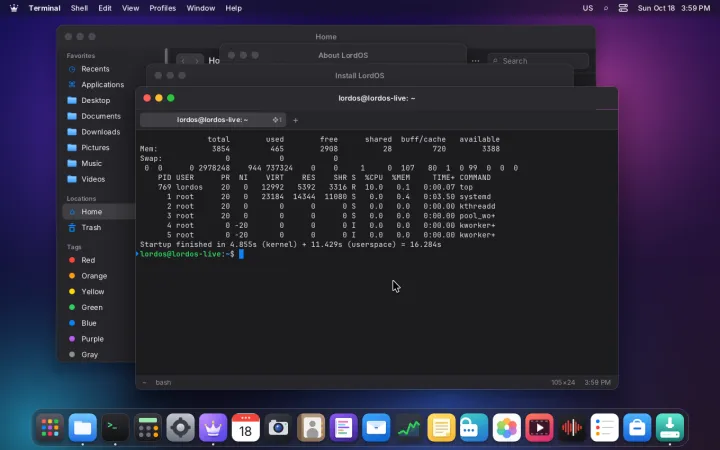Select the lordos@lordos-live terminal tab
This screenshot has height=450, width=720.
pyautogui.click(x=213, y=120)
